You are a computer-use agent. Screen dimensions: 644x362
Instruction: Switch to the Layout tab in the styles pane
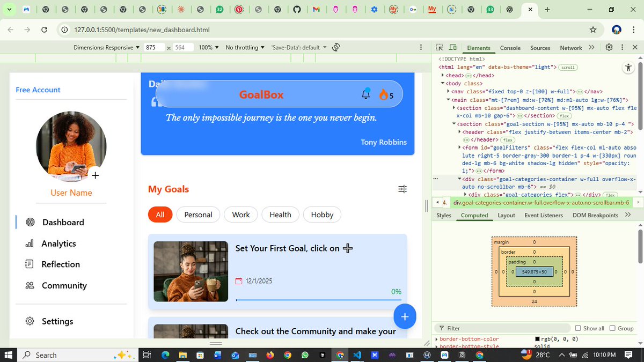coord(506,215)
